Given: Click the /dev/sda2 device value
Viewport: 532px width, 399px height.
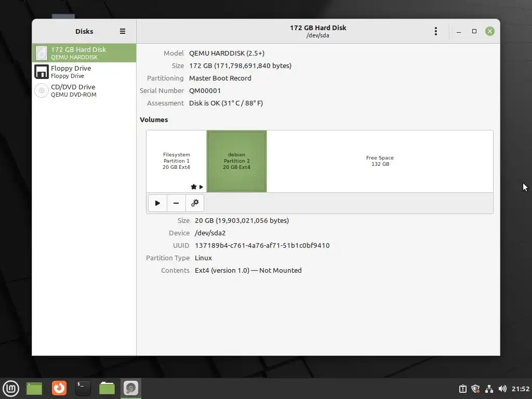Looking at the screenshot, I should click(x=210, y=233).
